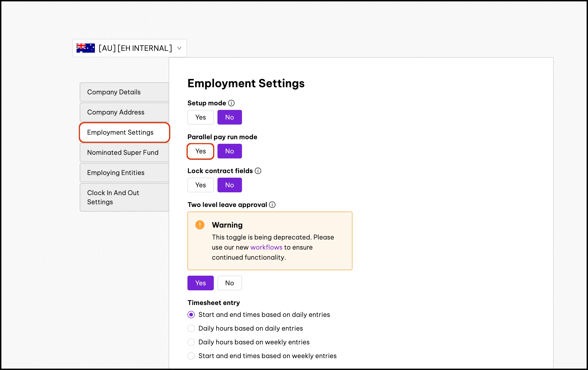
Task: Select Daily hours based on weekly entries
Action: coord(191,342)
